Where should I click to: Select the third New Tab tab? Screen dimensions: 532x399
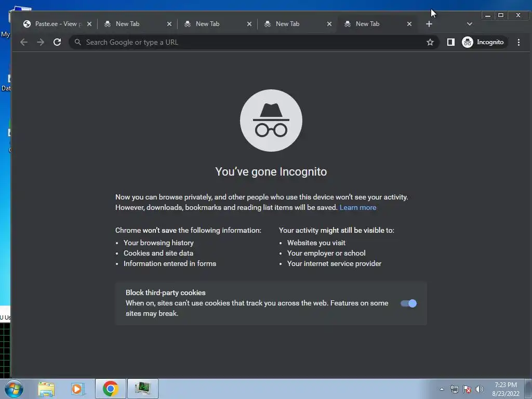tap(296, 24)
